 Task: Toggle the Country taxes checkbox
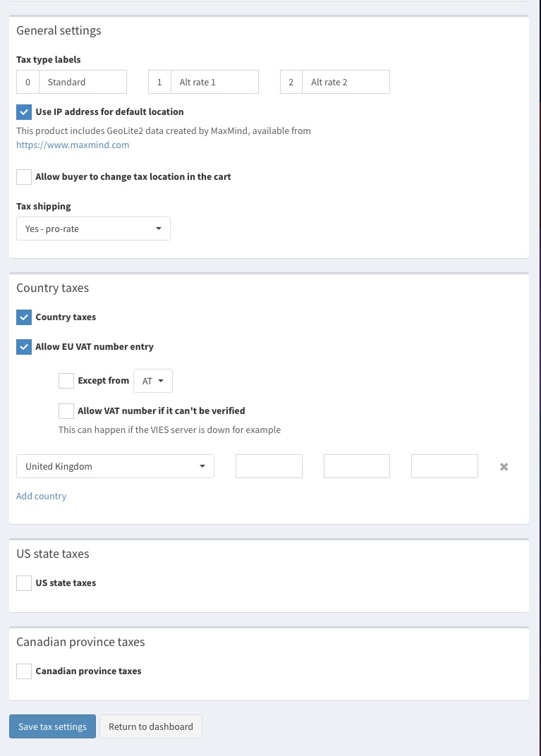(x=24, y=317)
